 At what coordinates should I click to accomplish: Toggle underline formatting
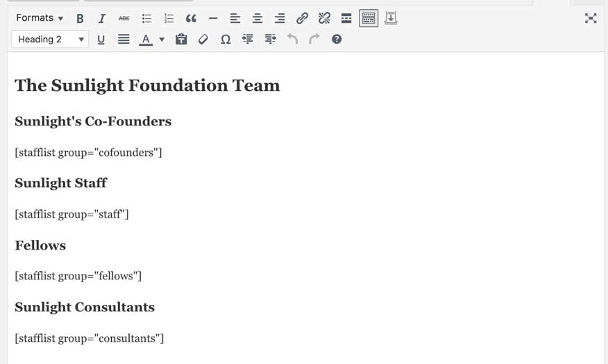[101, 40]
